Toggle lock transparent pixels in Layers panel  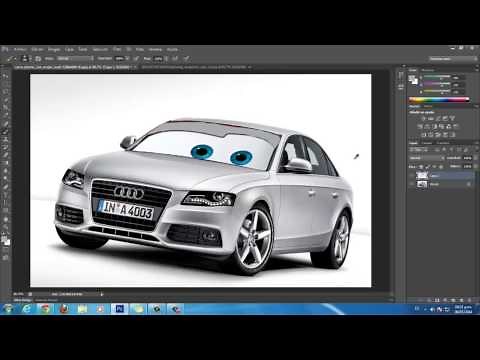[x=421, y=166]
